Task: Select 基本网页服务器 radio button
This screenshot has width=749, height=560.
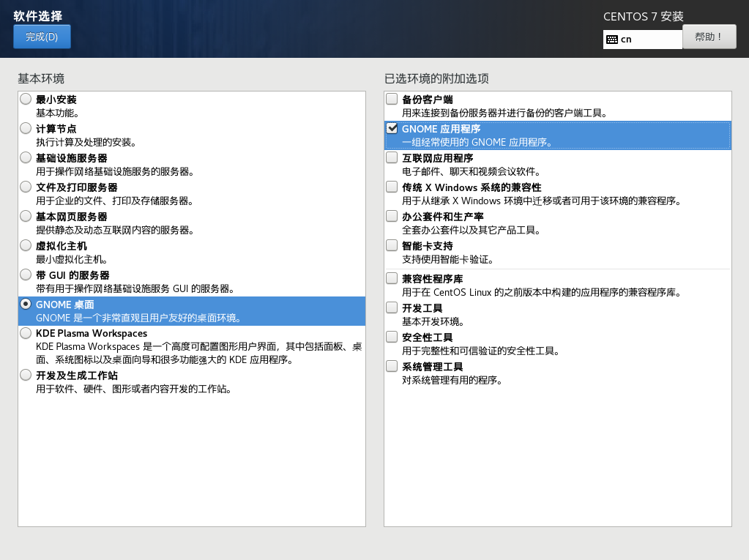Action: pyautogui.click(x=26, y=216)
